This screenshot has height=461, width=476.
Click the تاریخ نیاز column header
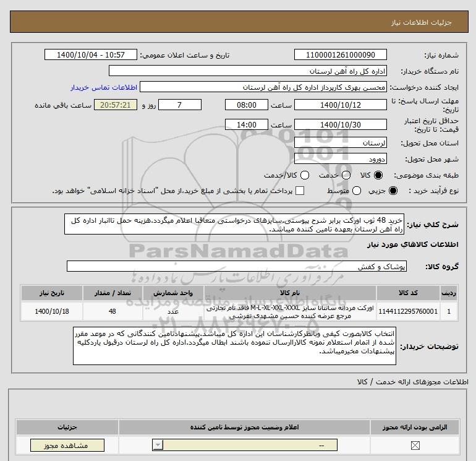tap(51, 293)
